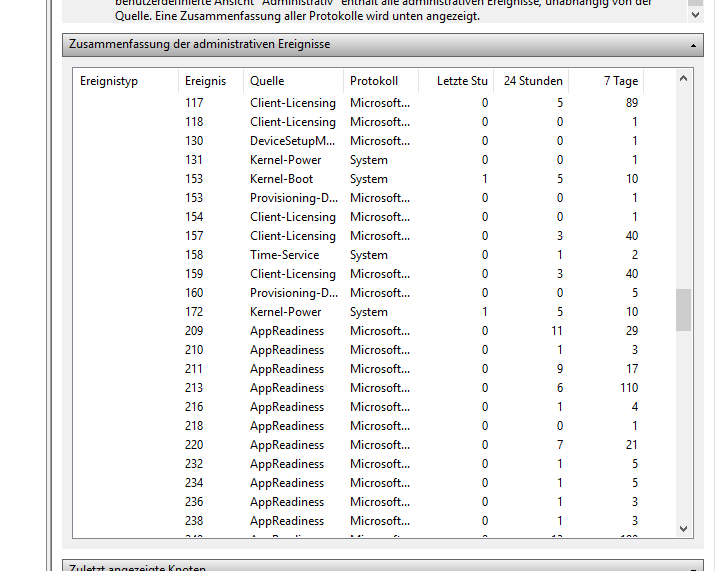Select event 218 AppReadiness row

pyautogui.click(x=358, y=426)
